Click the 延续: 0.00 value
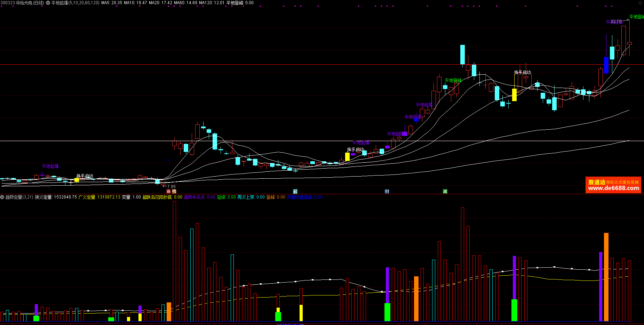The width and height of the screenshot is (644, 325). [226, 197]
